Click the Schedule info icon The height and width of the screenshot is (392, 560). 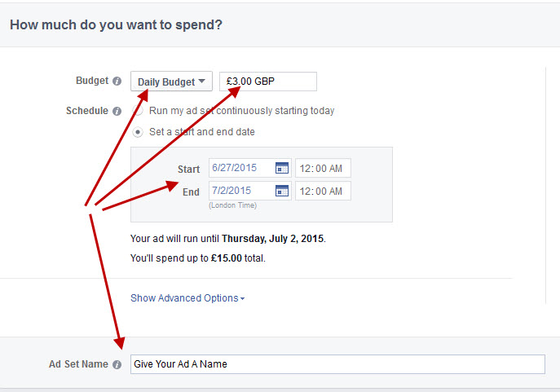117,112
